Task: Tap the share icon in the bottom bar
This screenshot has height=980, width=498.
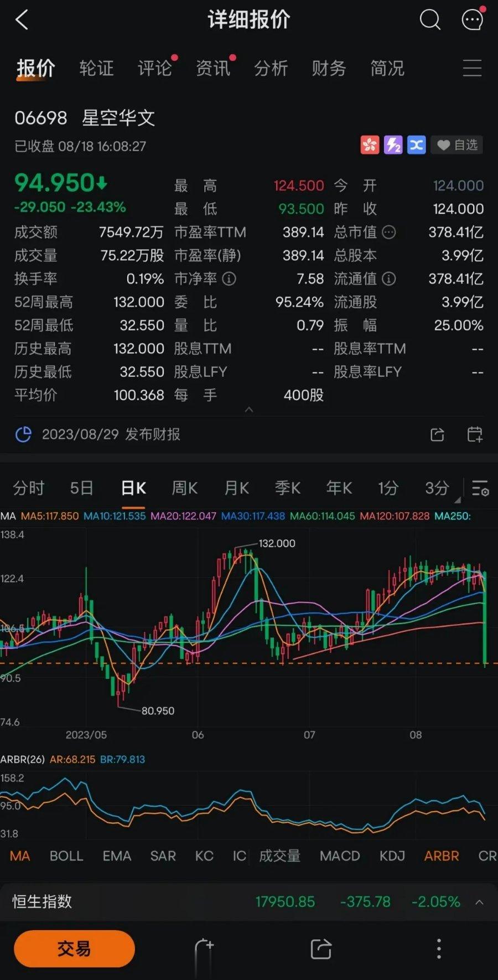Action: click(321, 948)
